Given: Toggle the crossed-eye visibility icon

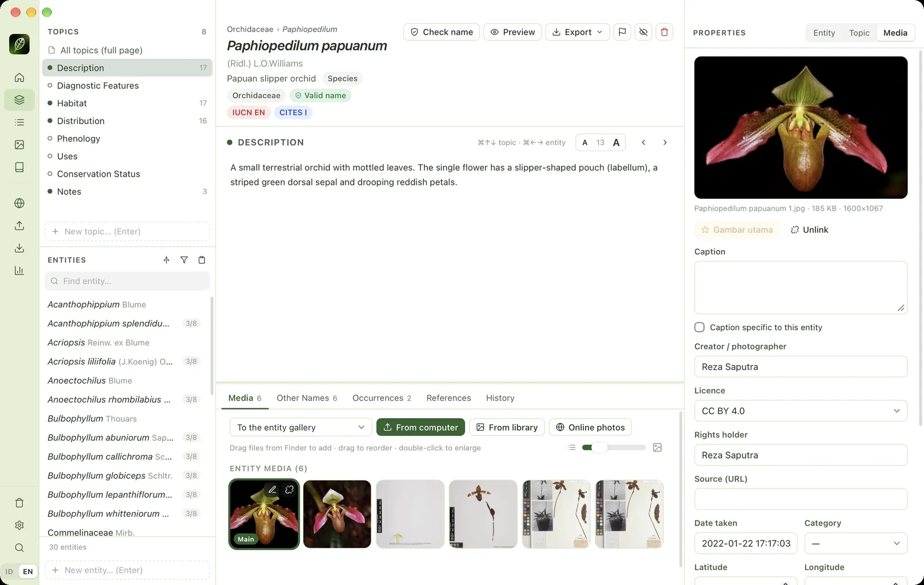Looking at the screenshot, I should (643, 32).
